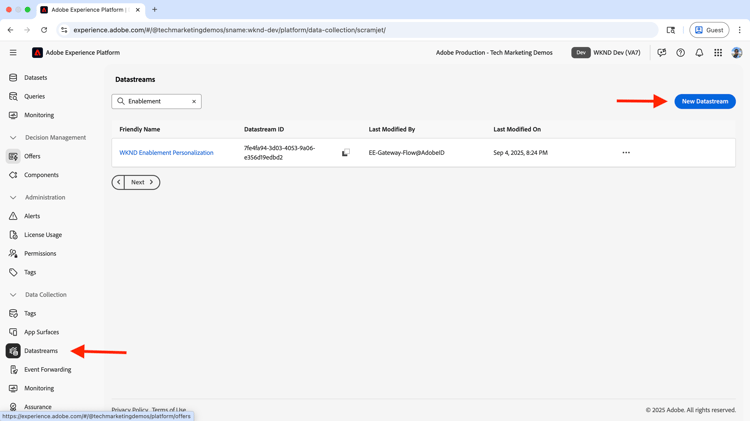Open Privacy Policy link
Viewport: 750px width, 421px height.
coord(130,410)
